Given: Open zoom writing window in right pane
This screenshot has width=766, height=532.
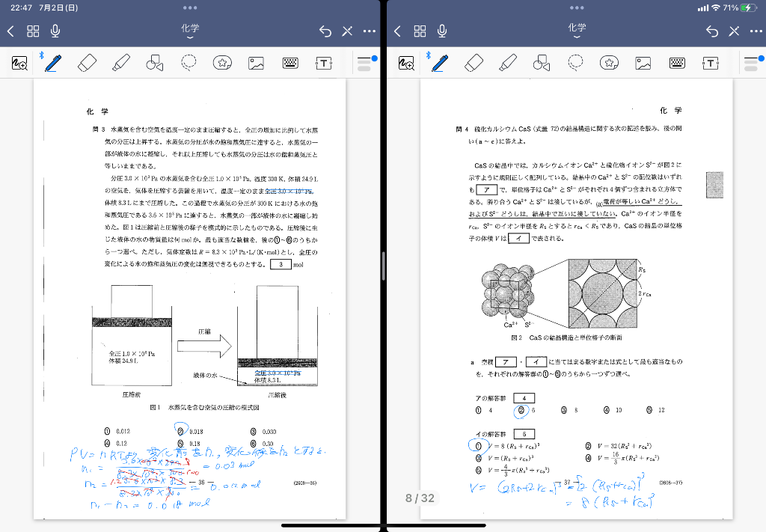Looking at the screenshot, I should tap(407, 64).
